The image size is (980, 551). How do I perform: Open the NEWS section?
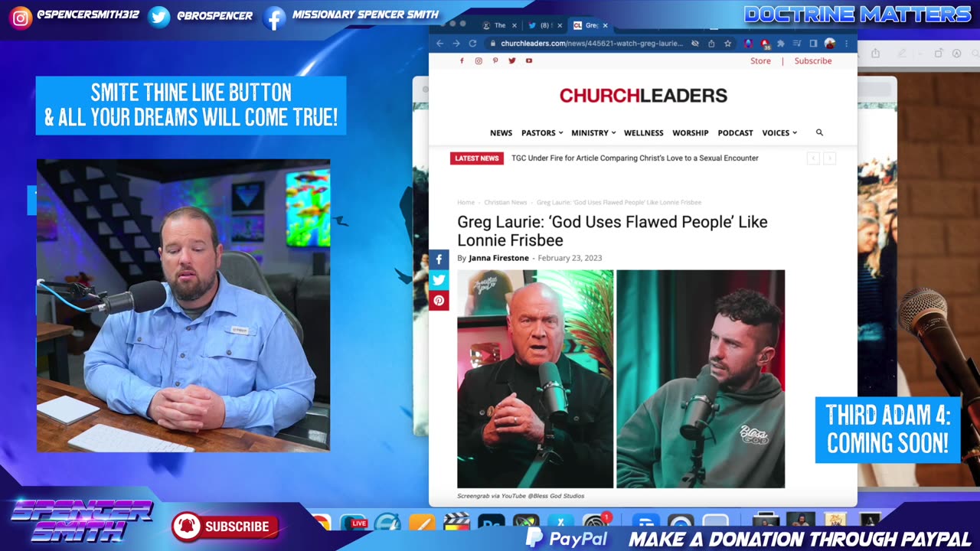[x=501, y=133]
